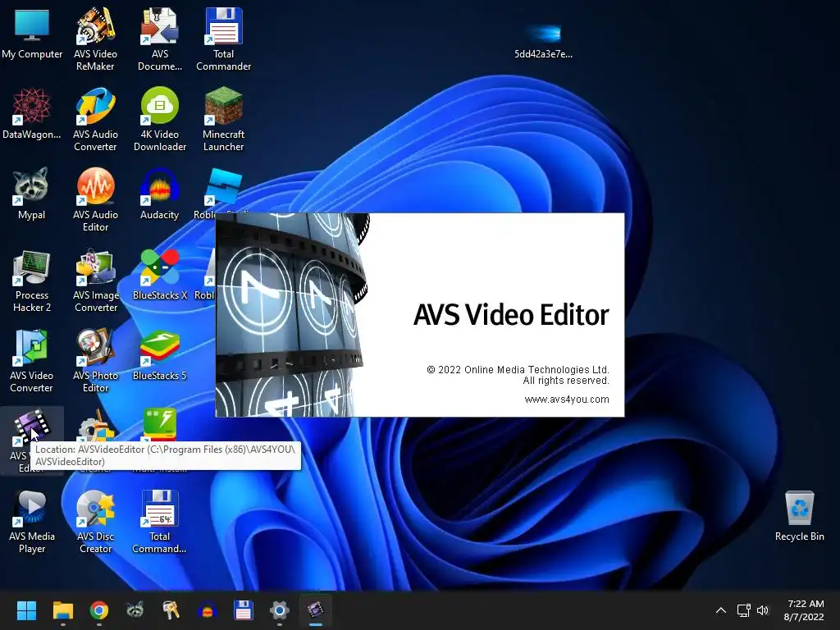Open the My Computer desktop icon
The image size is (840, 630).
32,32
